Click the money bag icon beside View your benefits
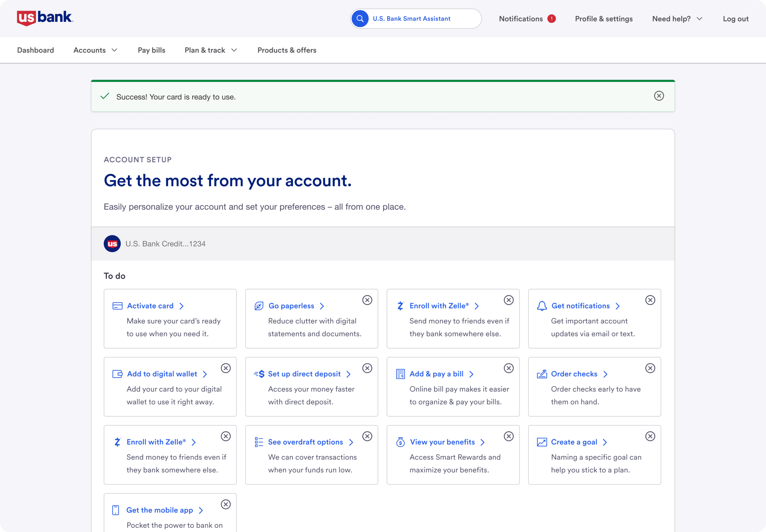Screen dimensions: 766x532 (x=400, y=442)
